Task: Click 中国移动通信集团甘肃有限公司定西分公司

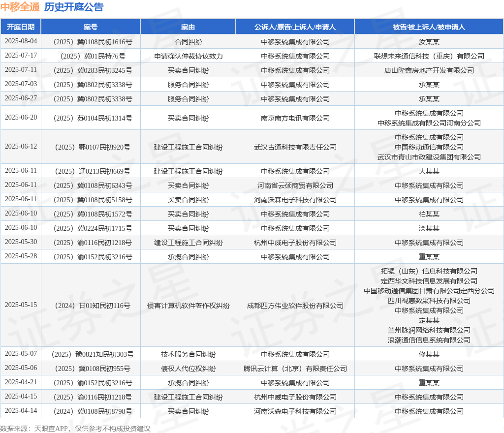Action: coord(429,291)
